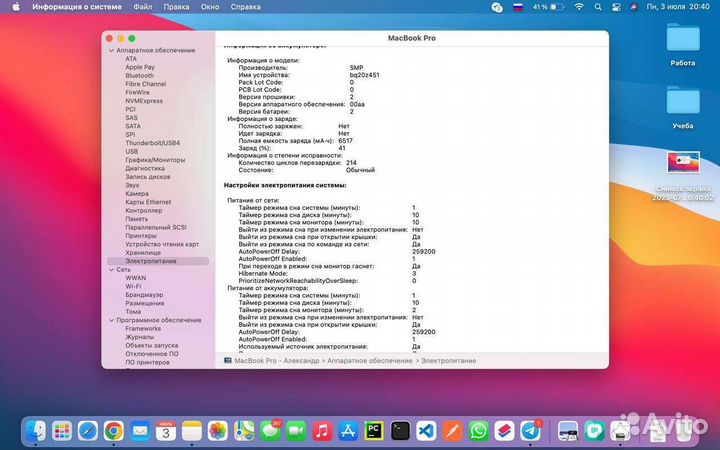Select USB in the sidebar
This screenshot has width=720, height=450.
click(x=131, y=151)
